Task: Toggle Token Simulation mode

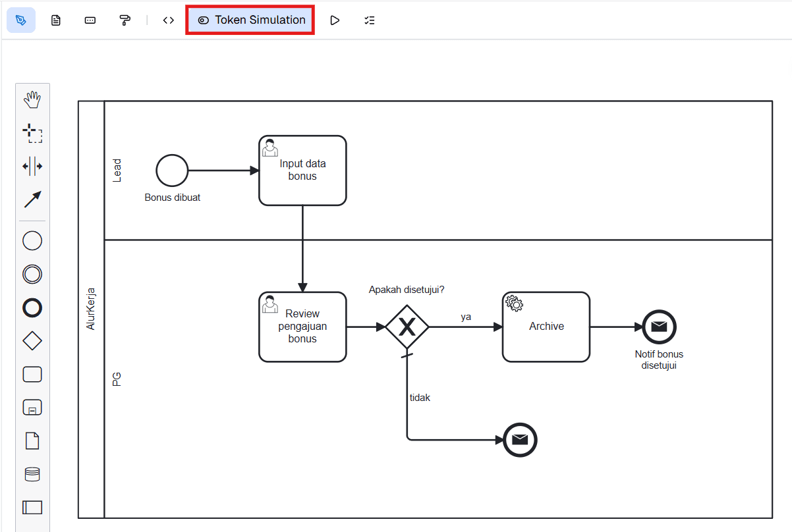Action: point(250,20)
